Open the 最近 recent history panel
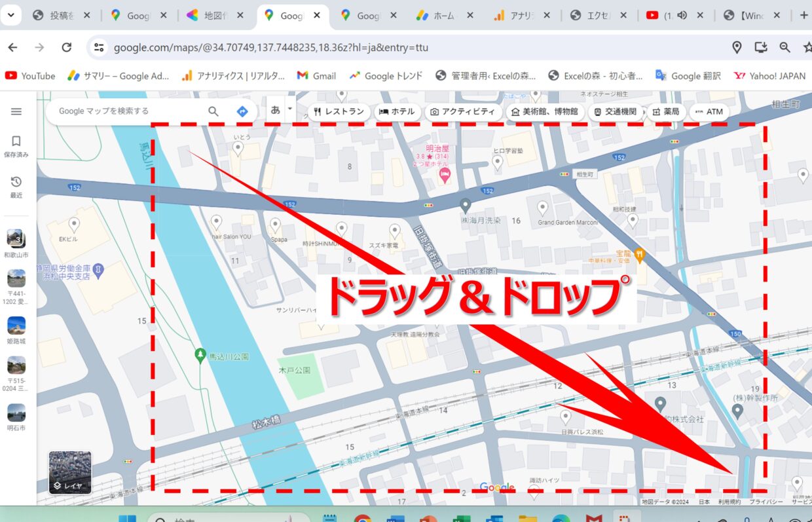The height and width of the screenshot is (522, 812). [x=16, y=187]
